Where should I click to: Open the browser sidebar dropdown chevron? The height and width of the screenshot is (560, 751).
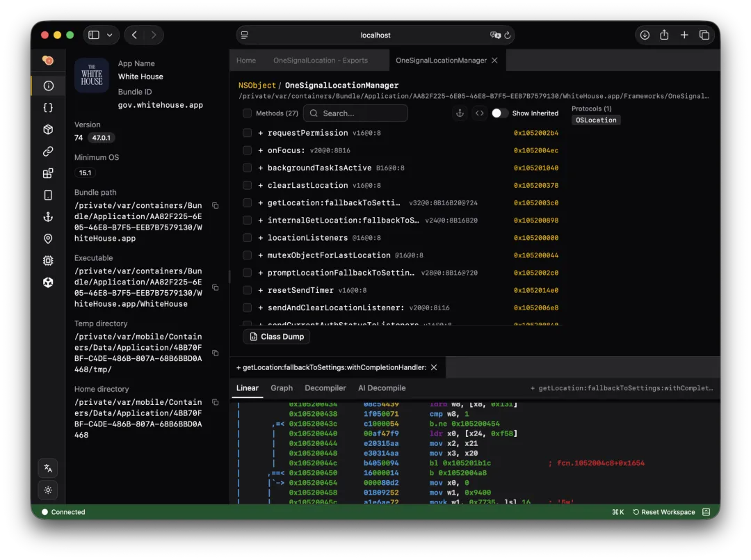coord(110,35)
